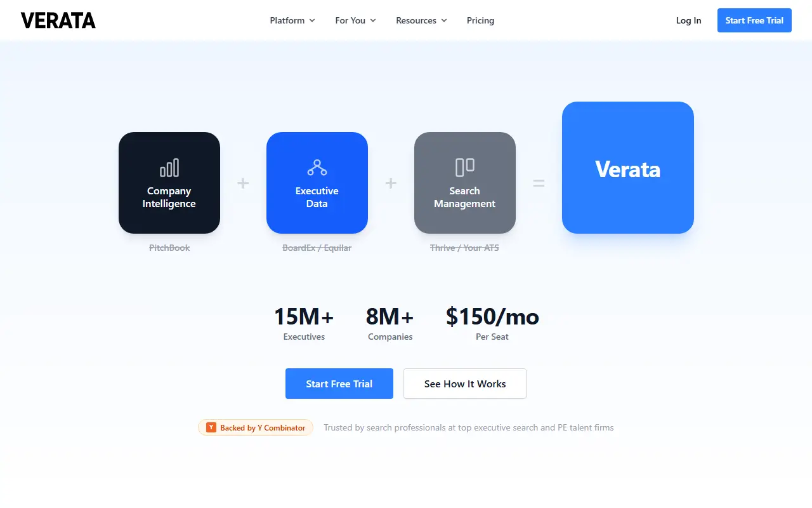Click the See How It Works button
Screen dimensions: 812x508
(x=465, y=384)
